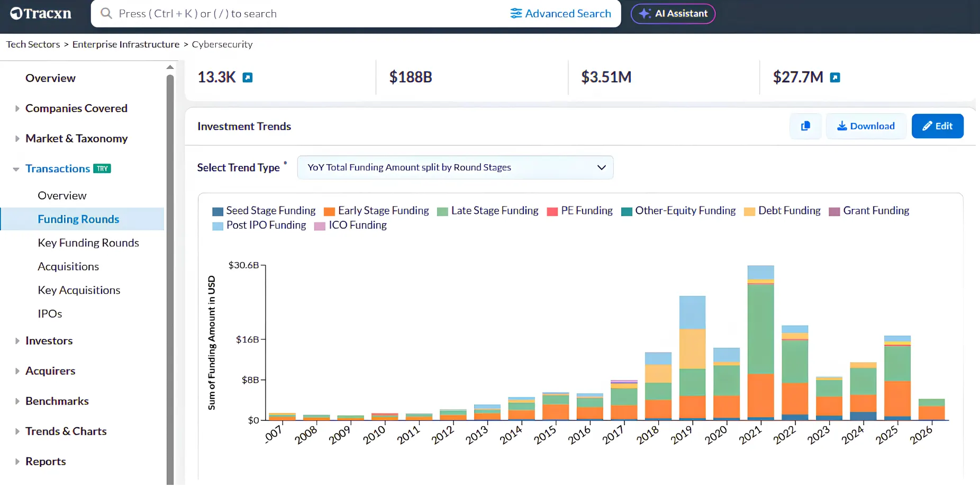Click the 2021 funding bar
This screenshot has height=487, width=980.
point(760,342)
